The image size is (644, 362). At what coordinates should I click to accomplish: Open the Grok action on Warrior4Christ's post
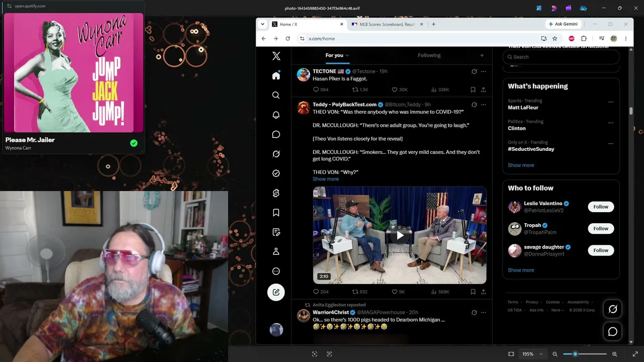tap(474, 312)
